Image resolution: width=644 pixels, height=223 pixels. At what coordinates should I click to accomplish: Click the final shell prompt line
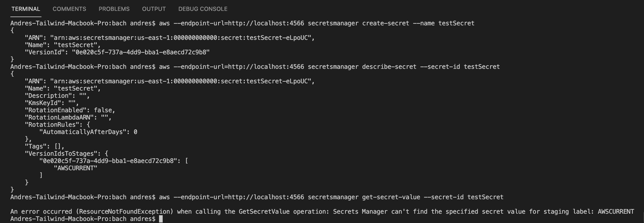pos(83,219)
